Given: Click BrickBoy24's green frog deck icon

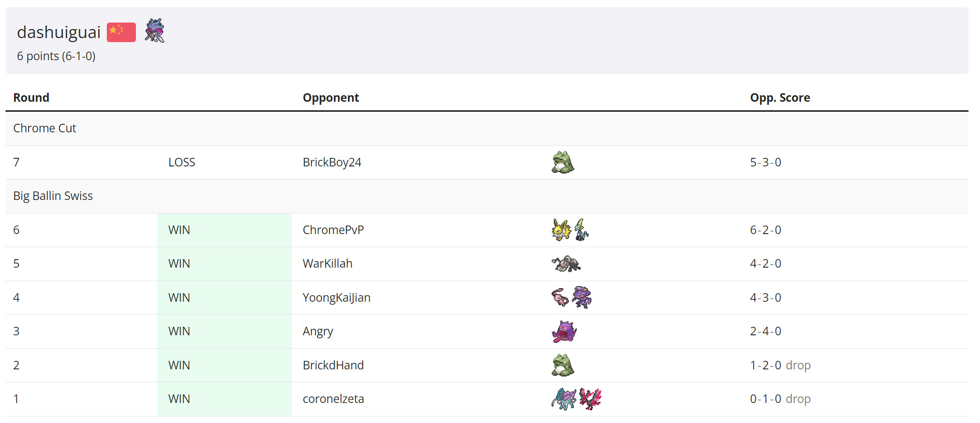Looking at the screenshot, I should [x=563, y=162].
